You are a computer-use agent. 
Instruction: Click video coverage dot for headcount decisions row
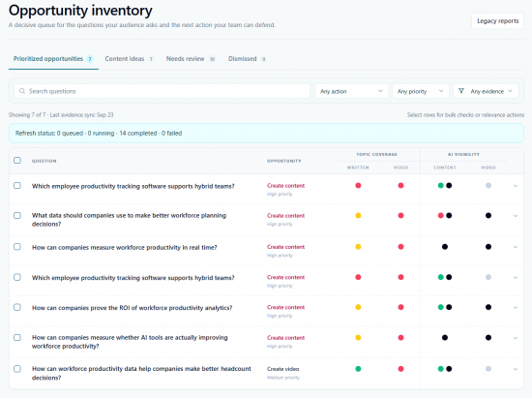pyautogui.click(x=400, y=369)
